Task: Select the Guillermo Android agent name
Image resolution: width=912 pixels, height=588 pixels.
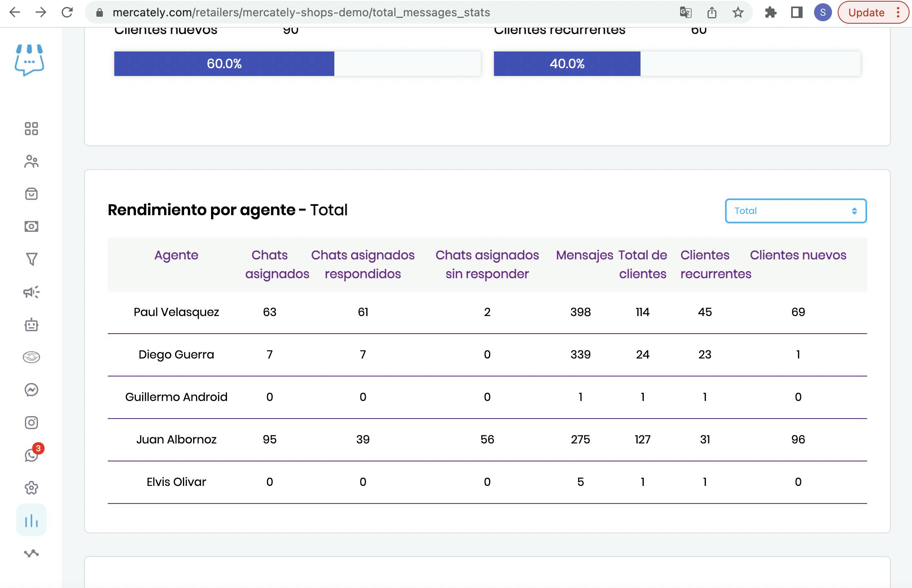Action: tap(176, 397)
